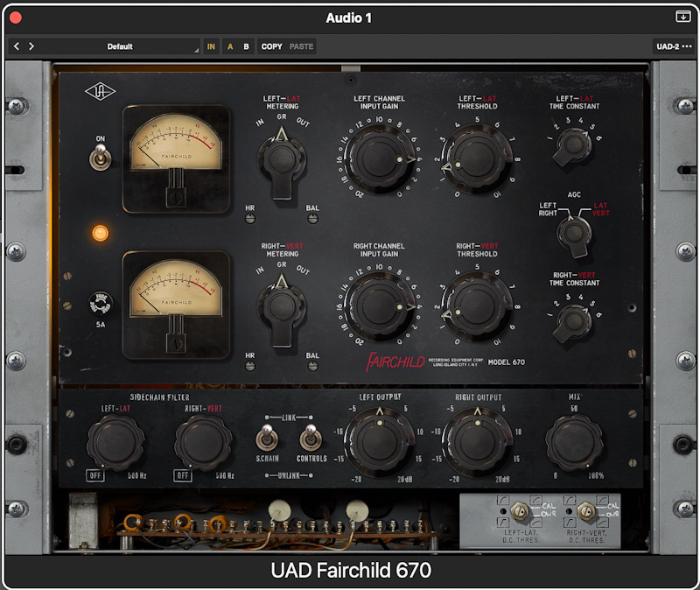This screenshot has height=590, width=700.
Task: Click the AGC label
Action: point(574,194)
